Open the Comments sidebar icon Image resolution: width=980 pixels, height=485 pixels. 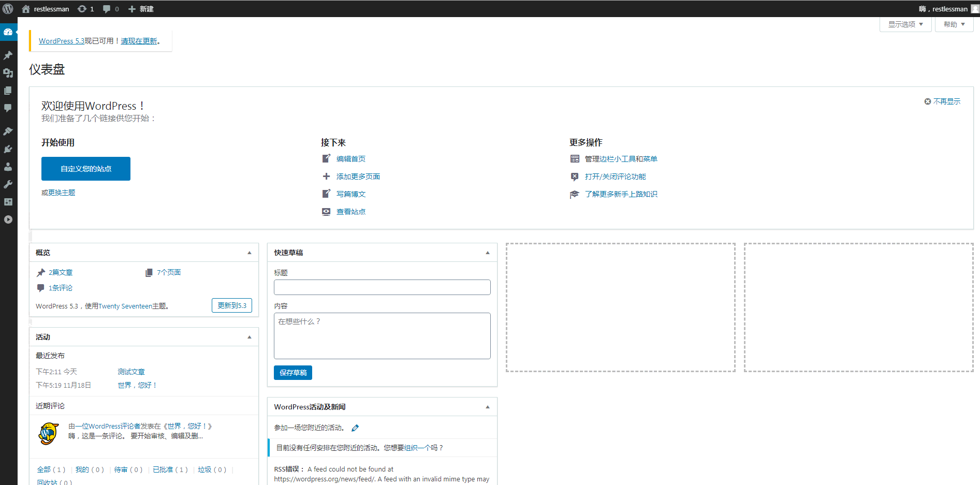[8, 108]
